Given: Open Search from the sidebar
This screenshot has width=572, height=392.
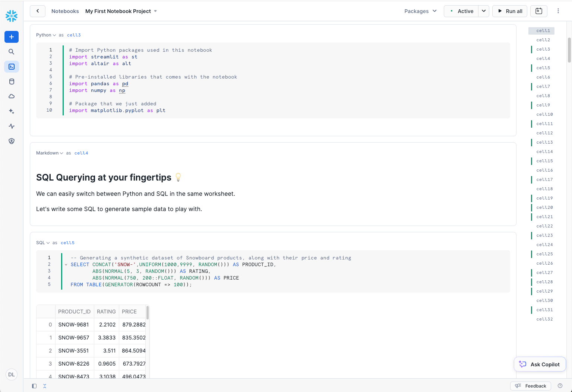Looking at the screenshot, I should click(x=12, y=52).
